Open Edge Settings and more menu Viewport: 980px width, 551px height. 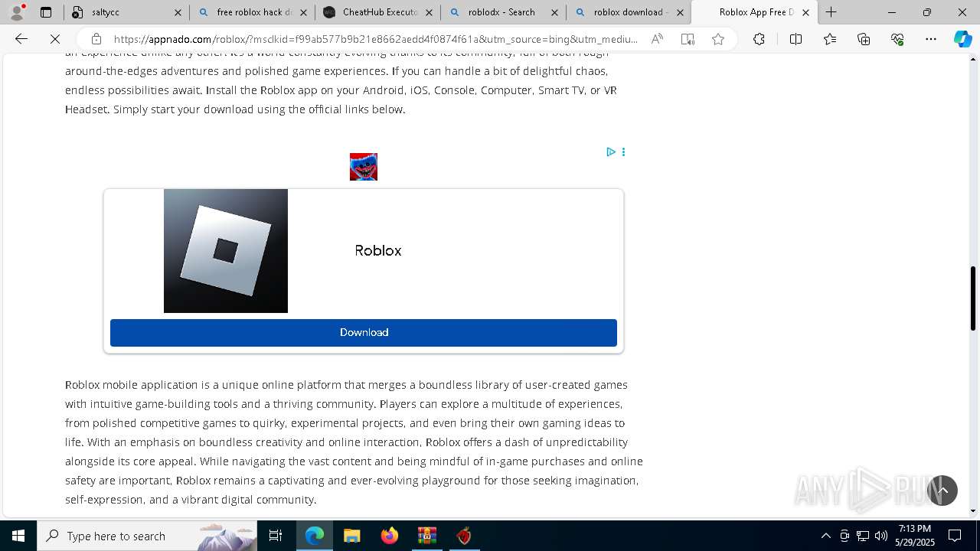click(x=931, y=39)
